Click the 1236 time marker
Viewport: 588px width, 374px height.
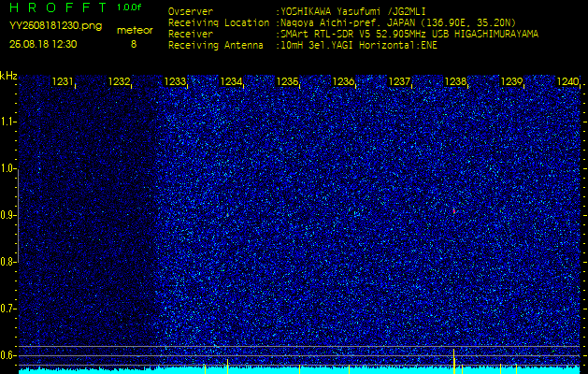tap(343, 81)
